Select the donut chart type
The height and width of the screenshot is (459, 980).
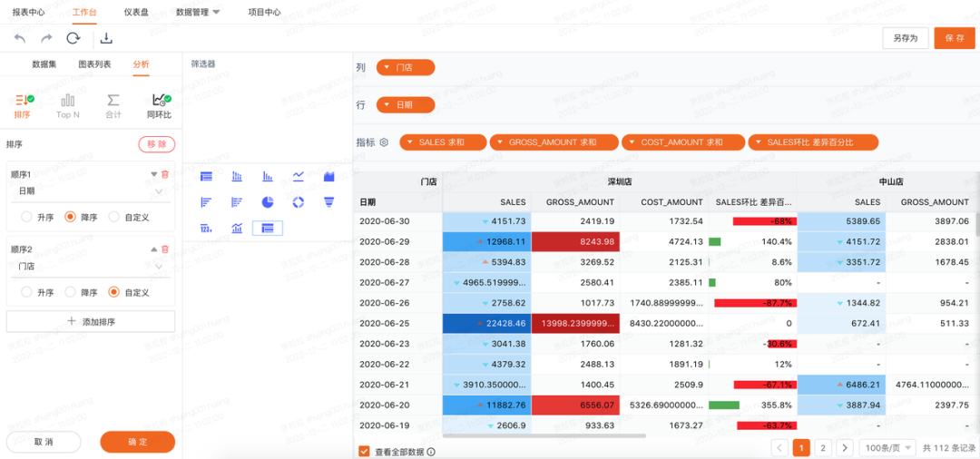299,201
